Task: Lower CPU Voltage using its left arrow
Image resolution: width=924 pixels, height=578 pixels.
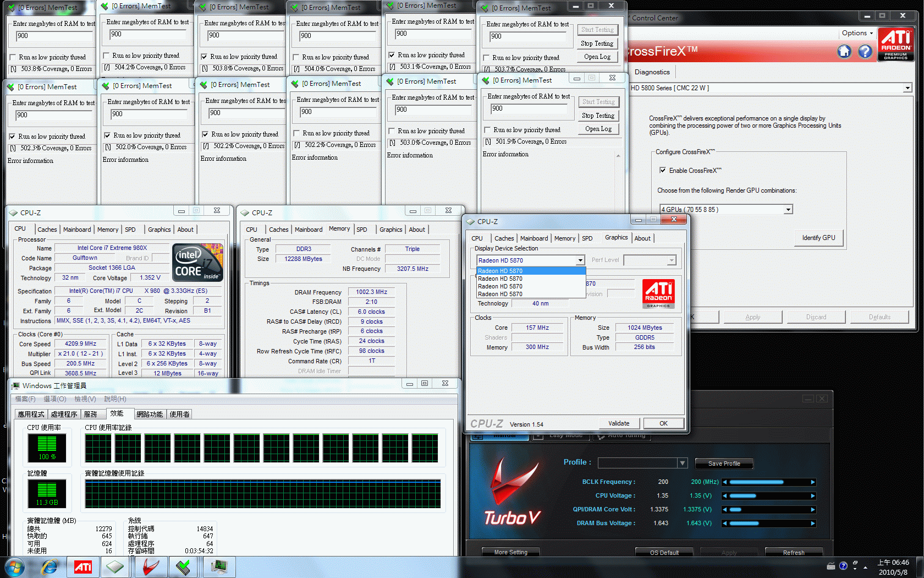Action: click(725, 496)
